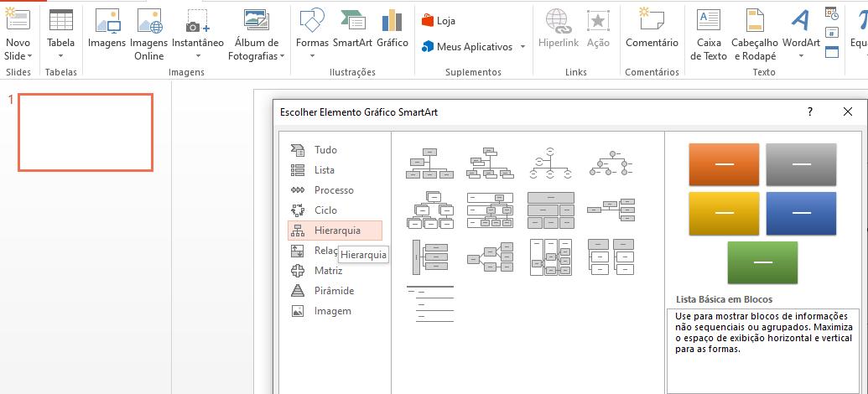Expand the Formas shapes dropdown
The image size is (868, 394).
[x=312, y=56]
